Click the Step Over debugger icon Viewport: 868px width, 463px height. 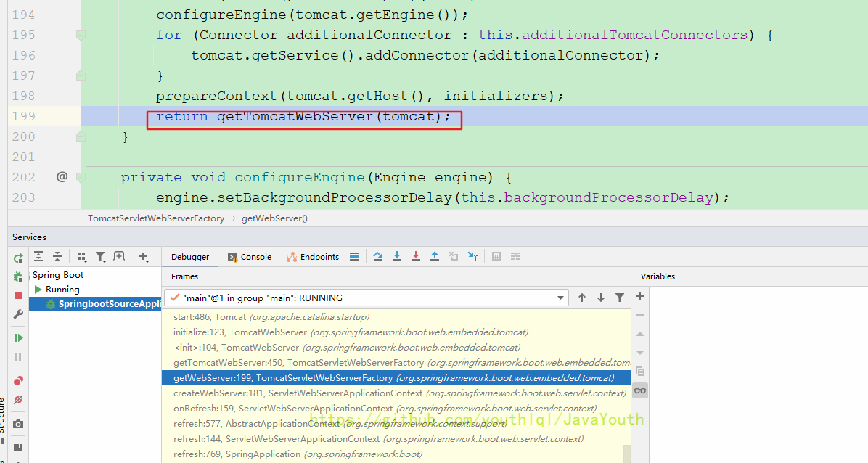tap(377, 256)
